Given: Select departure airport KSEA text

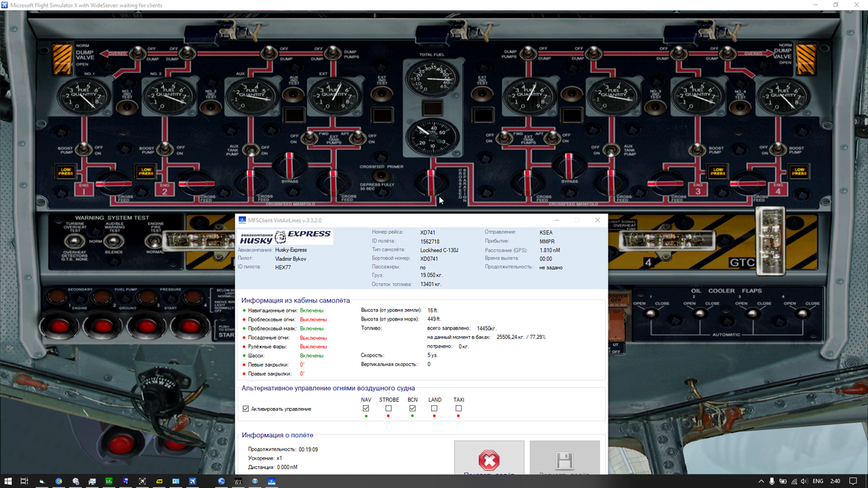Looking at the screenshot, I should [546, 232].
